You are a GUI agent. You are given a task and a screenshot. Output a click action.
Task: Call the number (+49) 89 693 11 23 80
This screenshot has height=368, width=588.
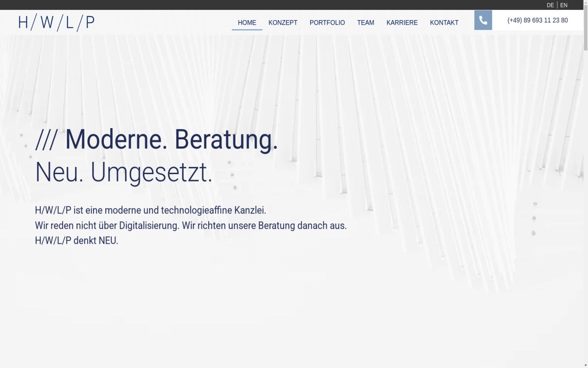[538, 20]
